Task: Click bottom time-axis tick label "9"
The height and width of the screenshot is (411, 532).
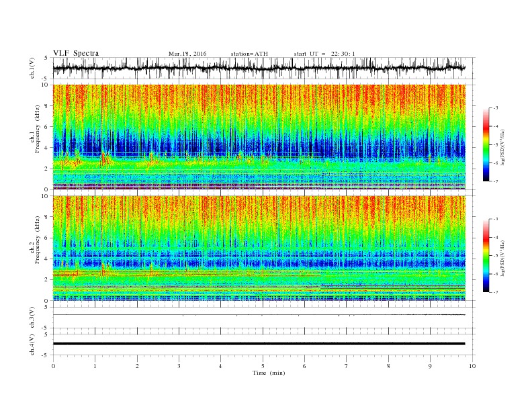Action: [x=430, y=366]
